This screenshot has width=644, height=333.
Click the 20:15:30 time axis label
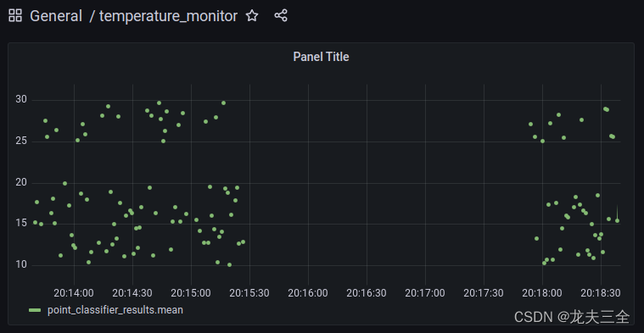(x=249, y=293)
